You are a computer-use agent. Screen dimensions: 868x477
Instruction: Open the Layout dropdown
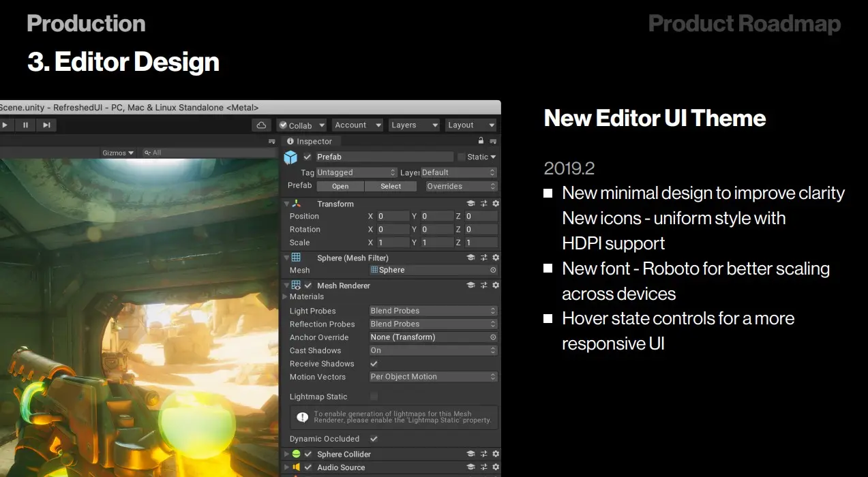tap(471, 125)
